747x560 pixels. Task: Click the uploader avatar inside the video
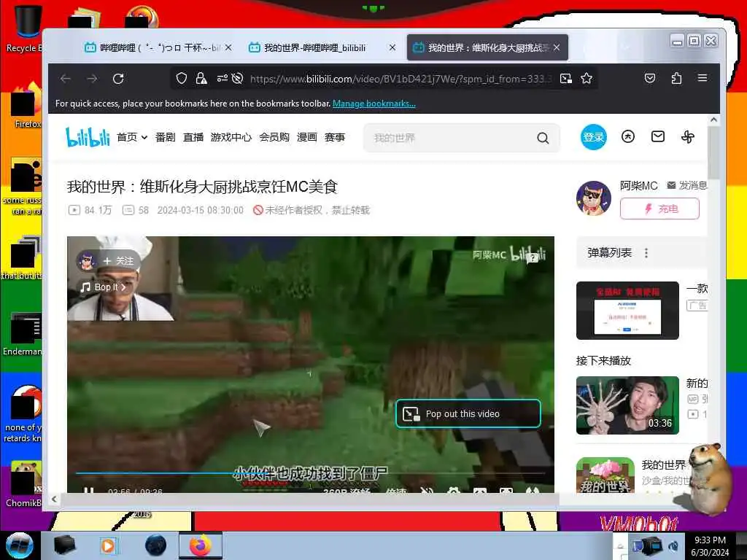pyautogui.click(x=87, y=261)
